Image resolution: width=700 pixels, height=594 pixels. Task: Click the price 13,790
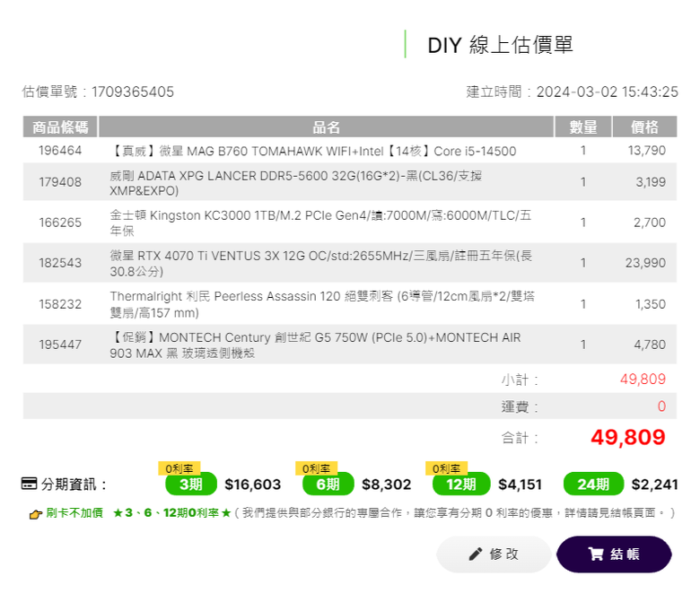[647, 151]
